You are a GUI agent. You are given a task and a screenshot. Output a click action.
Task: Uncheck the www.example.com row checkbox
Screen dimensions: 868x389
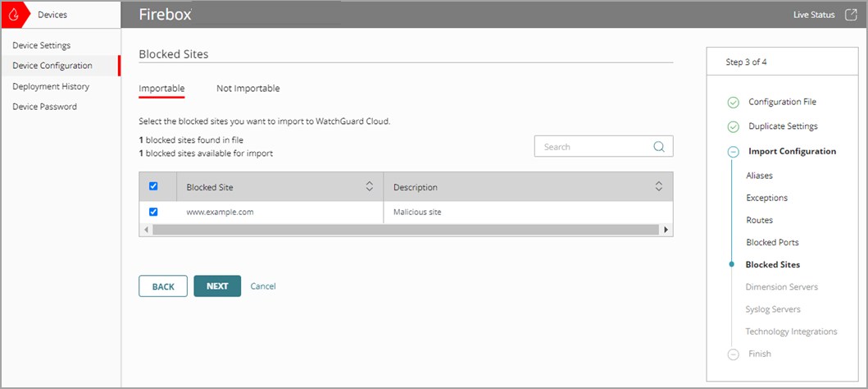(154, 212)
